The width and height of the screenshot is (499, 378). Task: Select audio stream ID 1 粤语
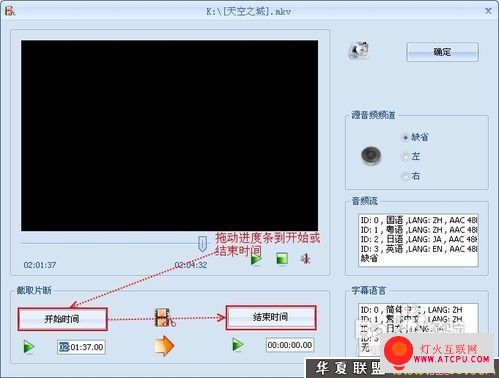(418, 230)
